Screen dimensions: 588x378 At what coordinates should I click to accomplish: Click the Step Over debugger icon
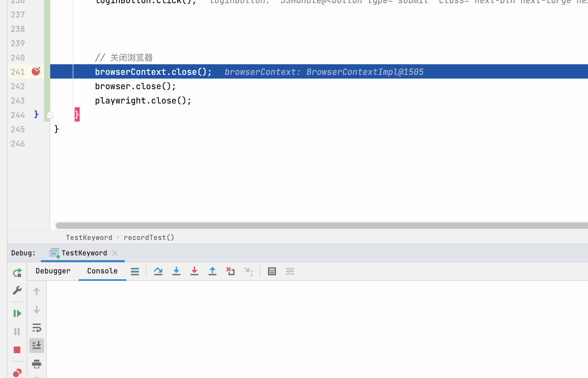(x=158, y=271)
